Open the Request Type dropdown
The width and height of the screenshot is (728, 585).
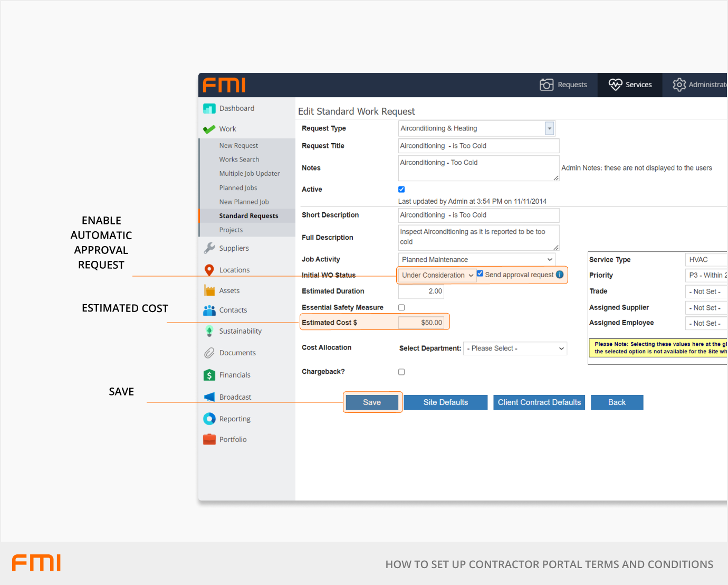tap(549, 128)
